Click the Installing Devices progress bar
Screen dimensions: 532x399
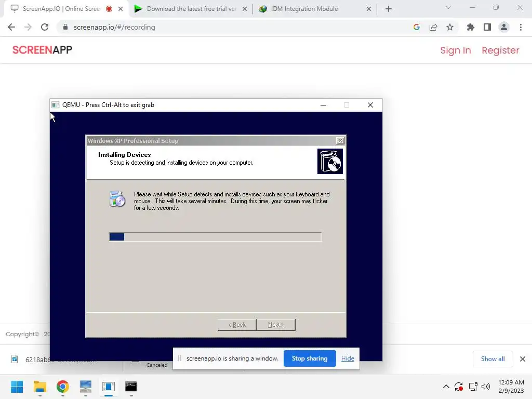[x=216, y=237]
